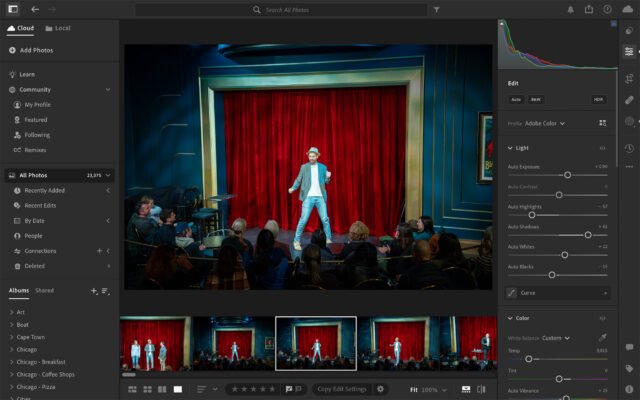Sort albums list icon
640x400 pixels.
(x=105, y=291)
